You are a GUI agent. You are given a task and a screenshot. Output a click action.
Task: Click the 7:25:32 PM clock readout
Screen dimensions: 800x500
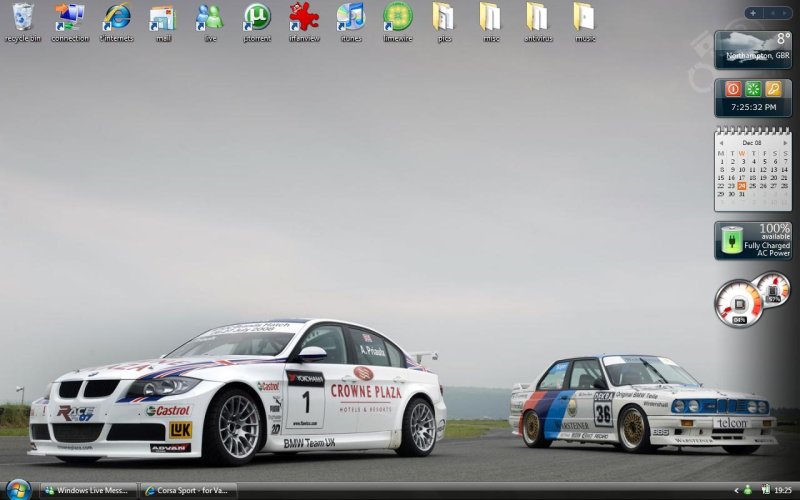click(753, 107)
